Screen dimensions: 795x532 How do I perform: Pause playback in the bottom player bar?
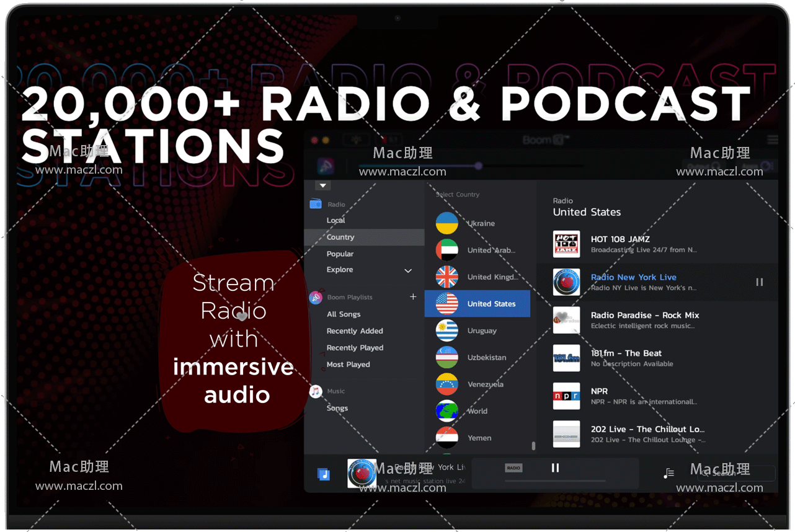(x=555, y=468)
